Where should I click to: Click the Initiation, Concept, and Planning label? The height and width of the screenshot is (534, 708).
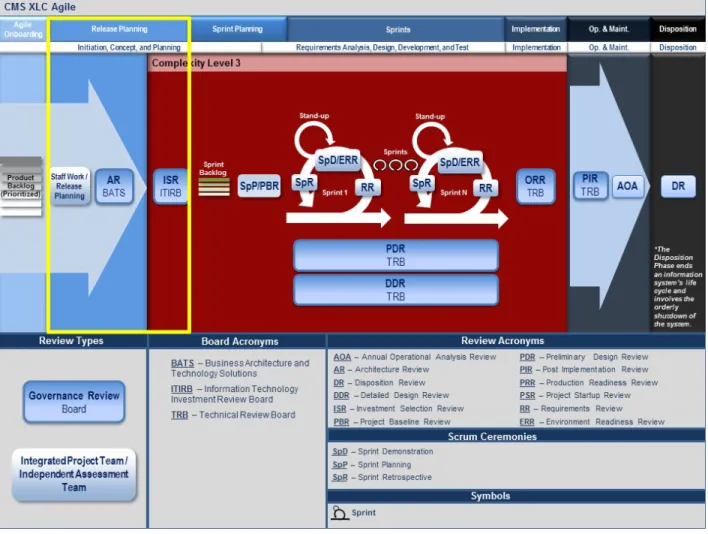pyautogui.click(x=129, y=47)
